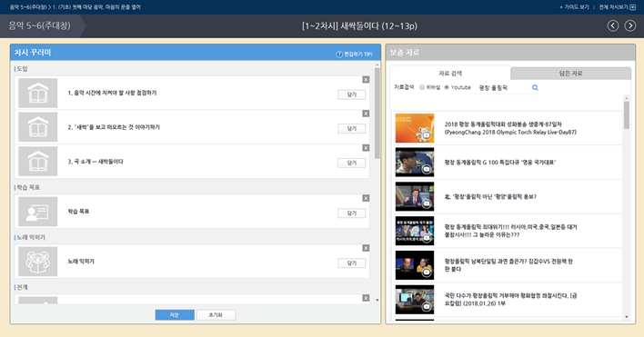The height and width of the screenshot is (337, 644).
Task: Open the Olympic Torch Relay video thumbnail
Action: 415,128
